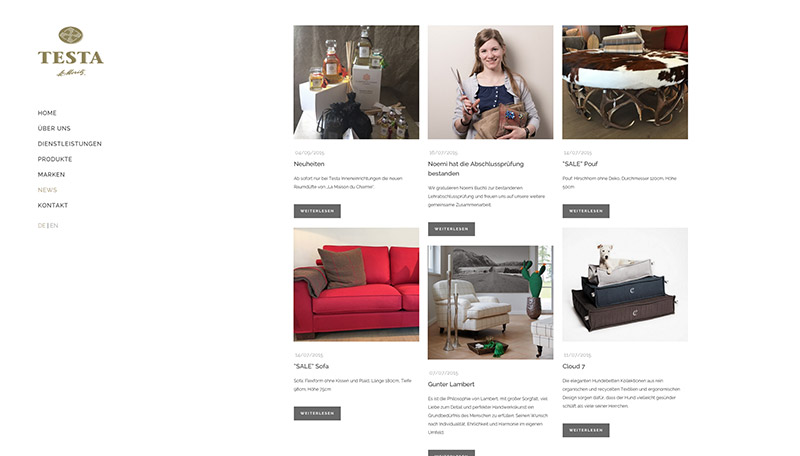Open the cowhide pouf photo
Screen dimensions: 800x456
point(625,82)
